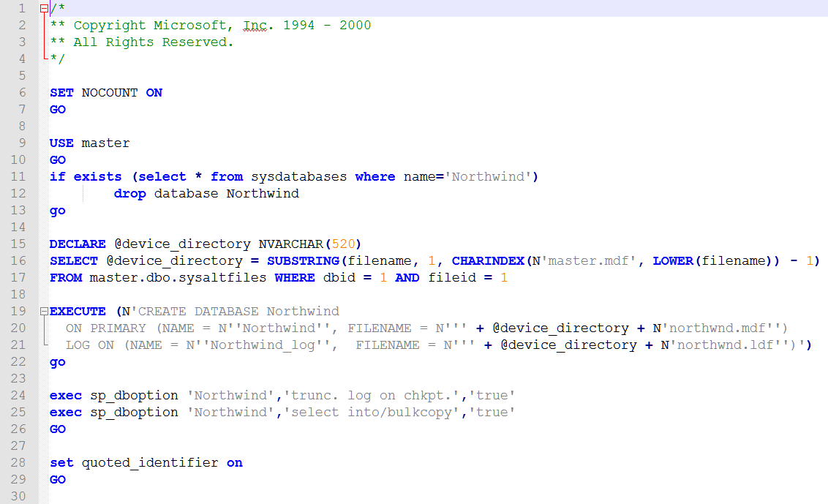This screenshot has height=504, width=828.
Task: Click 'sysdatabases' in the if exists line
Action: pyautogui.click(x=298, y=177)
